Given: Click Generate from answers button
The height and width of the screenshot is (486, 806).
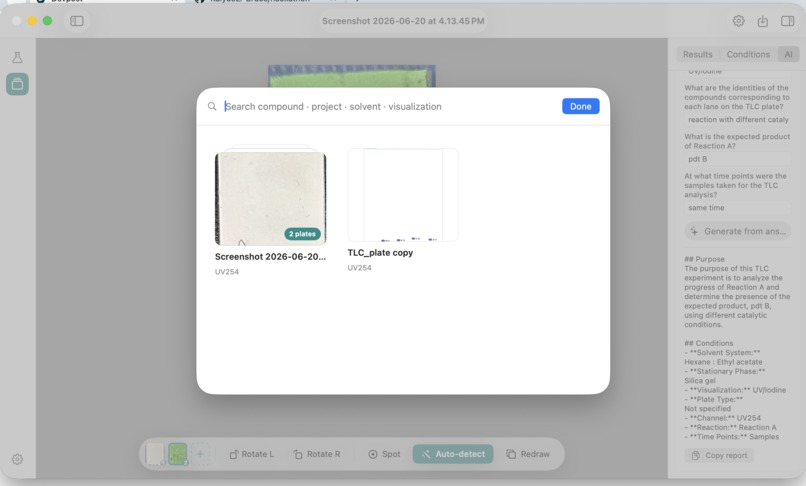Looking at the screenshot, I should [x=738, y=231].
